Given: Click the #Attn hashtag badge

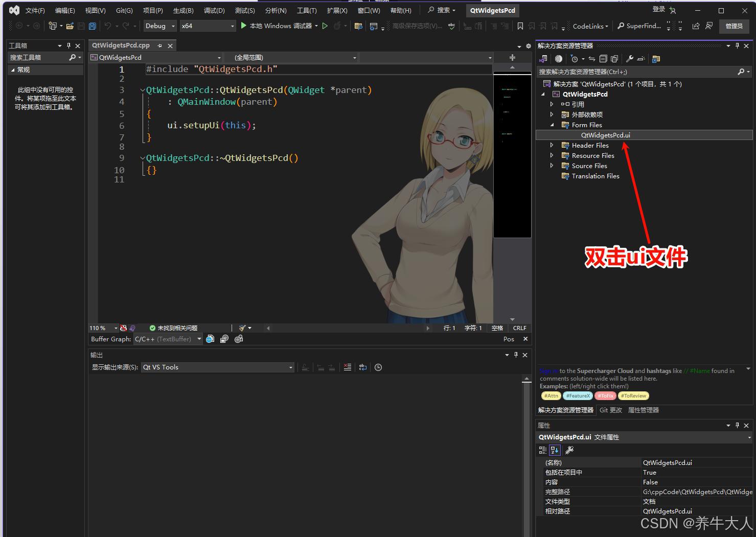Looking at the screenshot, I should [x=551, y=395].
